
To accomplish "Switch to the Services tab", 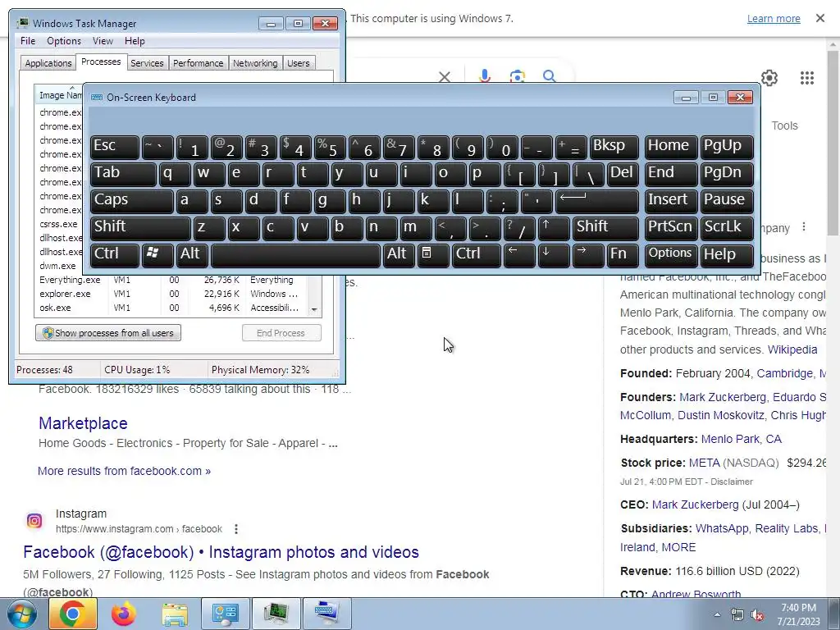I will [x=147, y=63].
